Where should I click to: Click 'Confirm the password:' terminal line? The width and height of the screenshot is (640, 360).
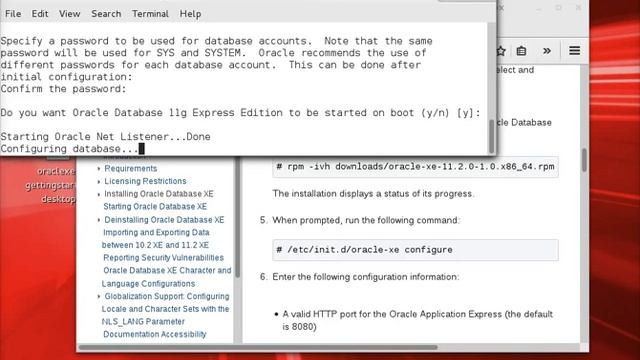click(63, 89)
